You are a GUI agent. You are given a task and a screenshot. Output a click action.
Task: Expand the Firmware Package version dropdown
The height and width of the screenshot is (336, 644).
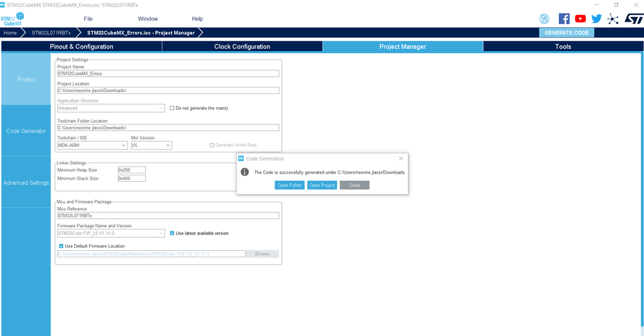click(161, 233)
